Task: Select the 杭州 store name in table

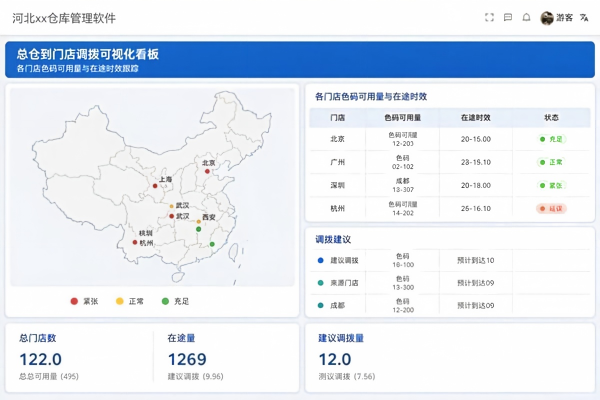Action: [x=338, y=209]
